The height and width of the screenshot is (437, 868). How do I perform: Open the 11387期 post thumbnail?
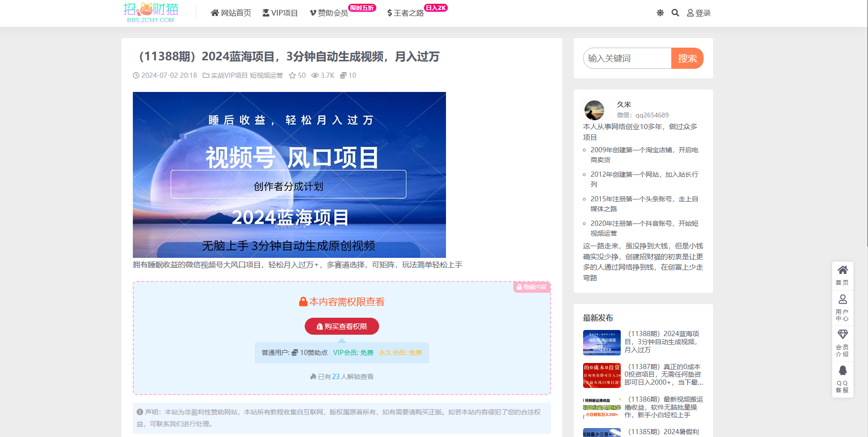coord(601,375)
